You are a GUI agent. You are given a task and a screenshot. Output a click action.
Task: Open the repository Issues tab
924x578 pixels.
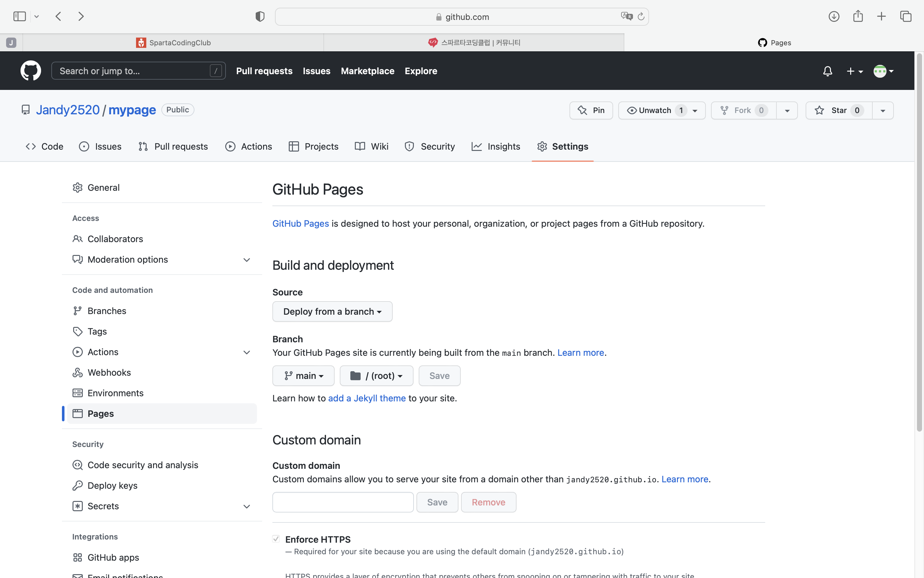[x=100, y=146]
